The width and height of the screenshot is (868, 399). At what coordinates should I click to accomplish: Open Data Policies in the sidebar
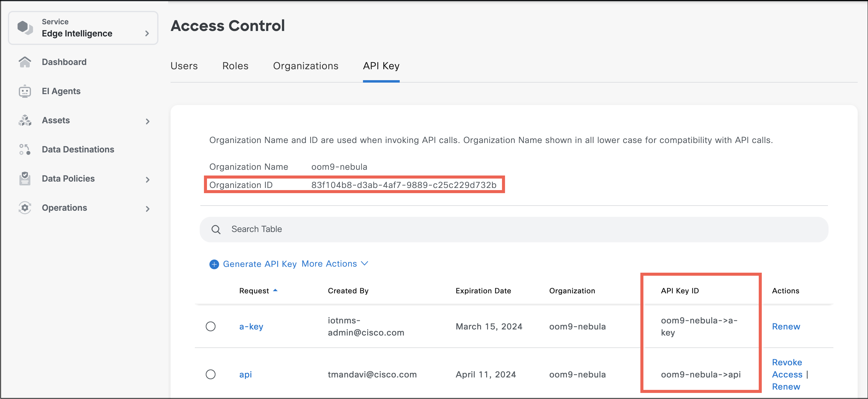click(x=68, y=179)
